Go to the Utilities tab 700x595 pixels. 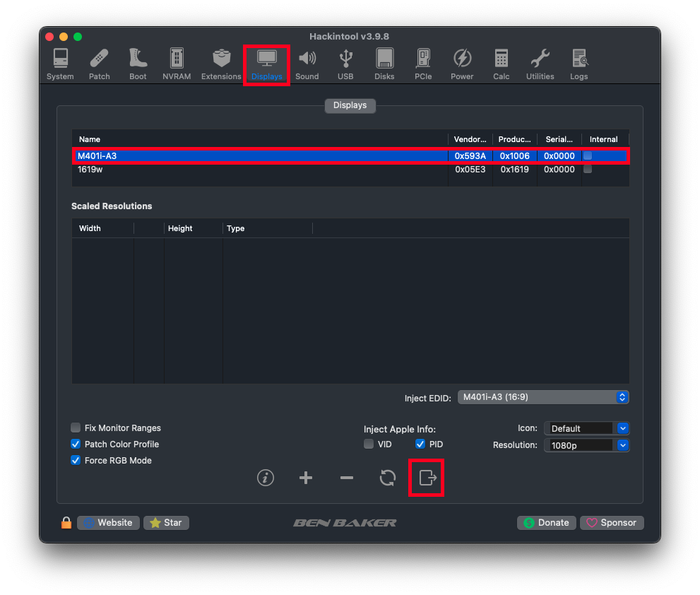pyautogui.click(x=540, y=64)
